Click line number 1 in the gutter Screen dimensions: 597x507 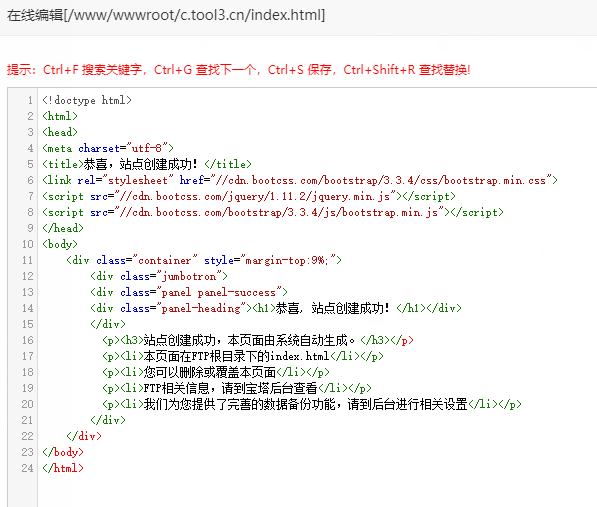(x=30, y=100)
